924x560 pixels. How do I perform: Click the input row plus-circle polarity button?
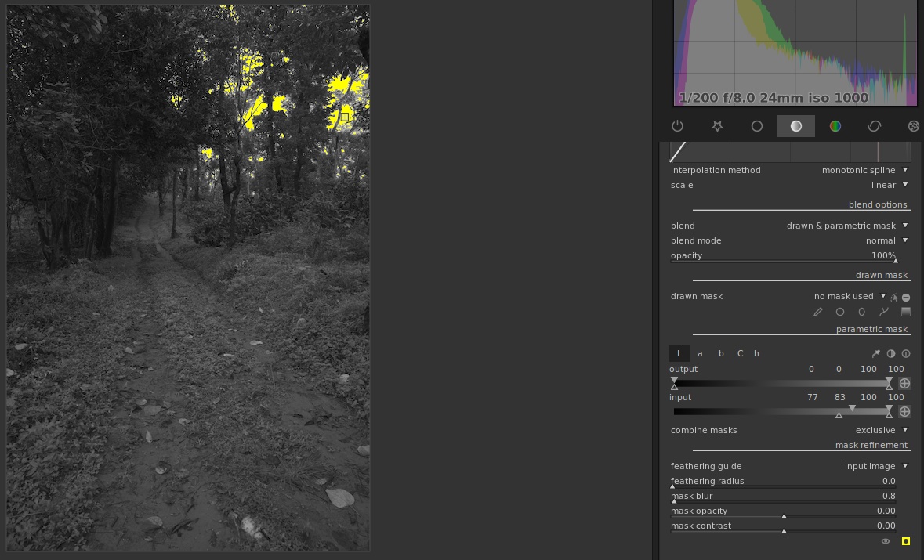904,411
